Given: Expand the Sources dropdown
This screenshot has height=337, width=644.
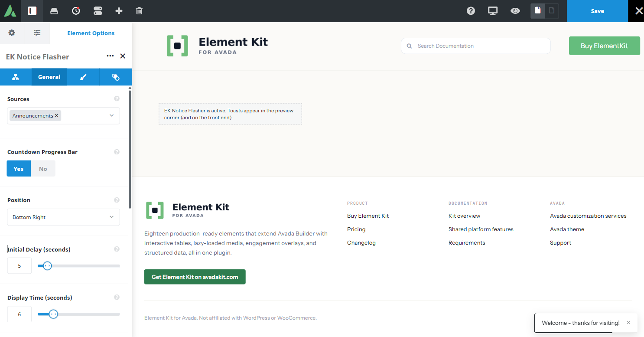Looking at the screenshot, I should (x=112, y=115).
